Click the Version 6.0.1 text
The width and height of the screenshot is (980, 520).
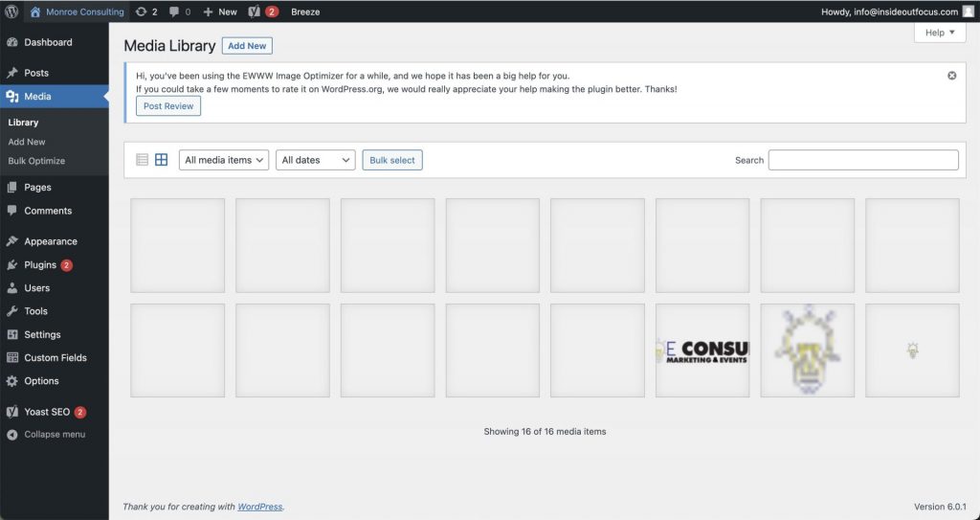[940, 507]
